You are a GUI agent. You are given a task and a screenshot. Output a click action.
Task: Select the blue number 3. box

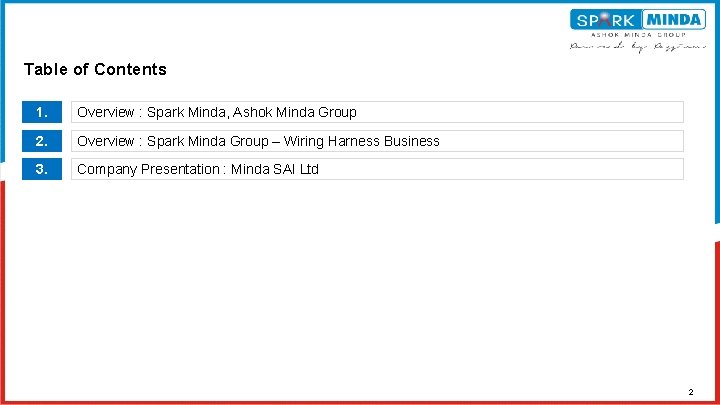coord(42,169)
